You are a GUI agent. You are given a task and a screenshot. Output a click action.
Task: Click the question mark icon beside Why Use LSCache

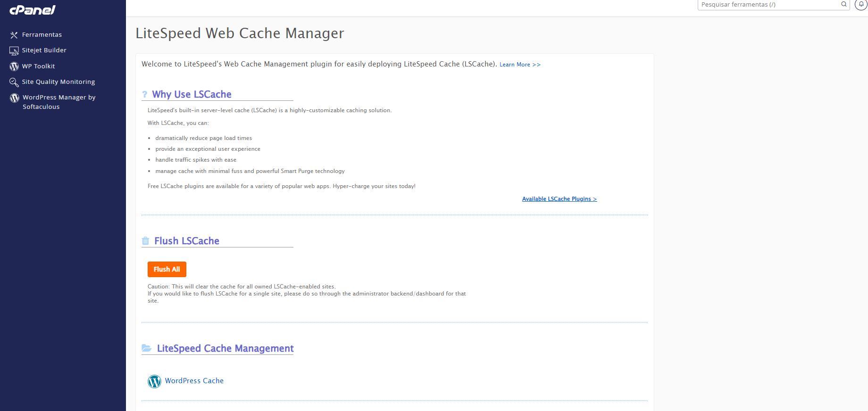145,94
